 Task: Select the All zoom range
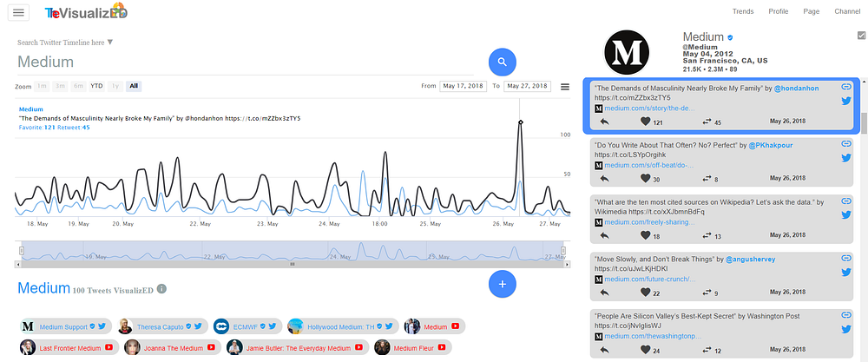pyautogui.click(x=134, y=86)
